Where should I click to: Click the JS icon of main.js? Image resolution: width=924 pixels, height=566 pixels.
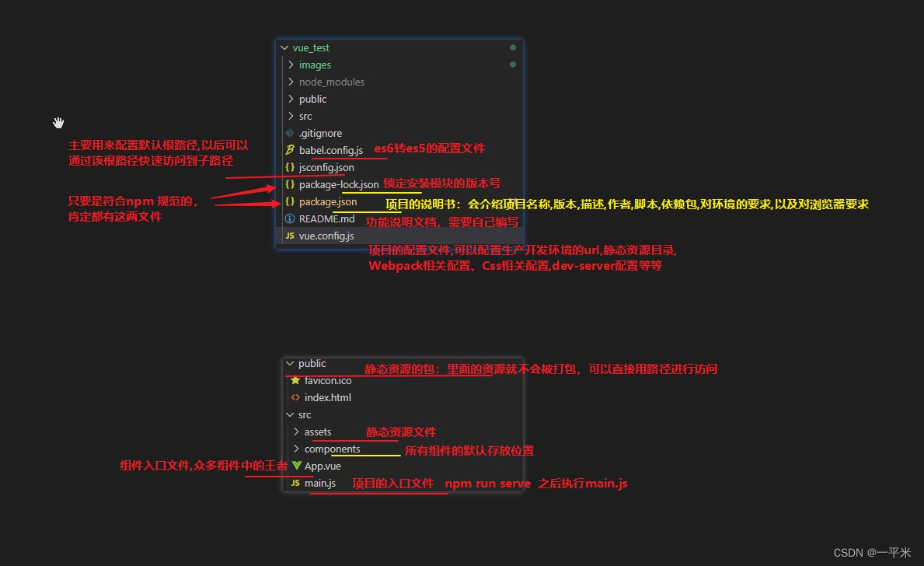[295, 484]
